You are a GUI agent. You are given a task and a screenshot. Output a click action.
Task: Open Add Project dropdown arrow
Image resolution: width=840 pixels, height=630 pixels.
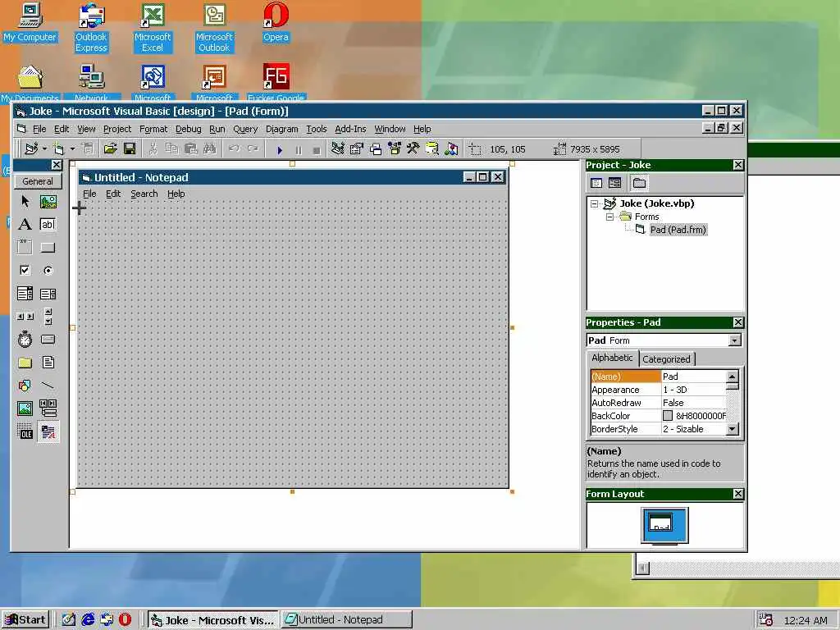coord(44,149)
